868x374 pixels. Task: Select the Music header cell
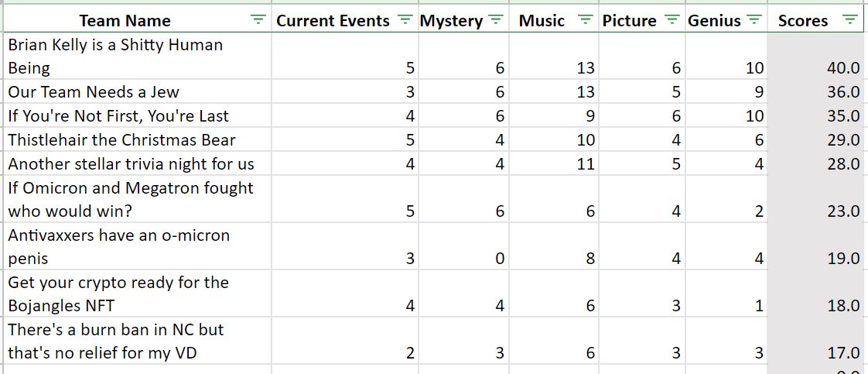pos(554,20)
